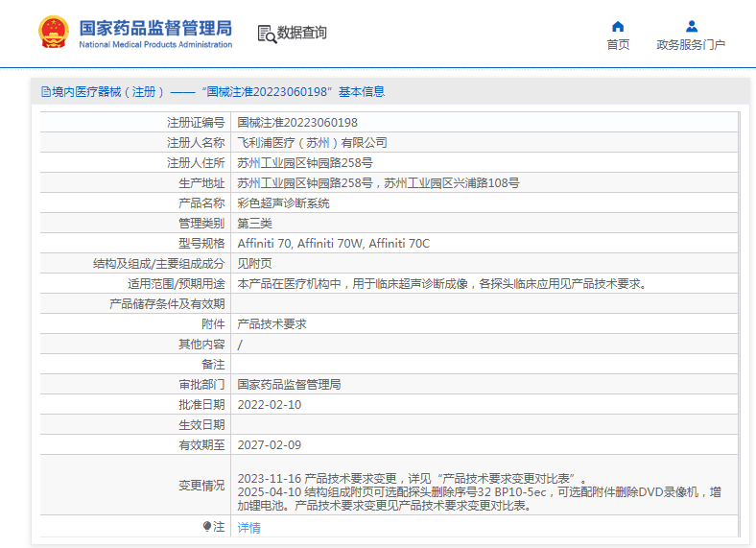Click the 产品技术要求 attachment value

click(x=272, y=324)
